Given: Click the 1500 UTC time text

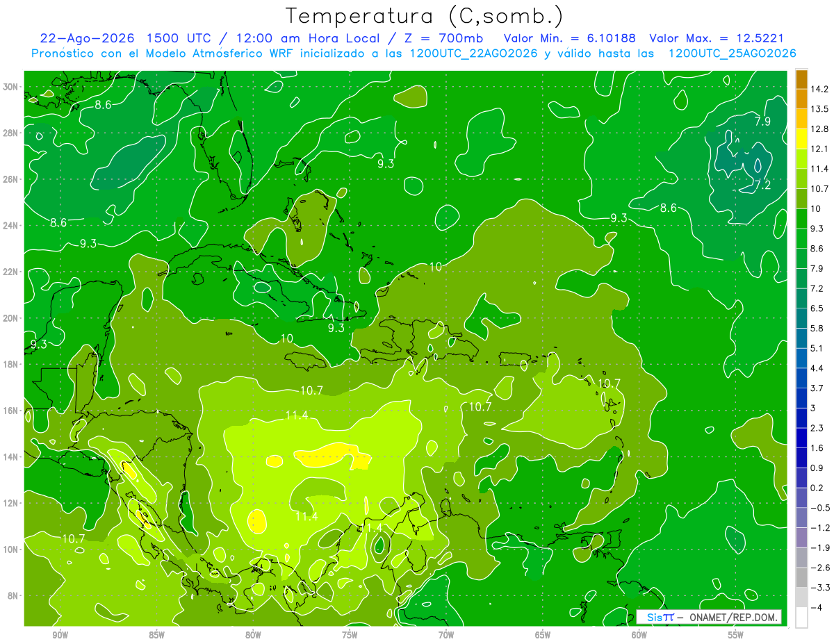Looking at the screenshot, I should [x=178, y=38].
